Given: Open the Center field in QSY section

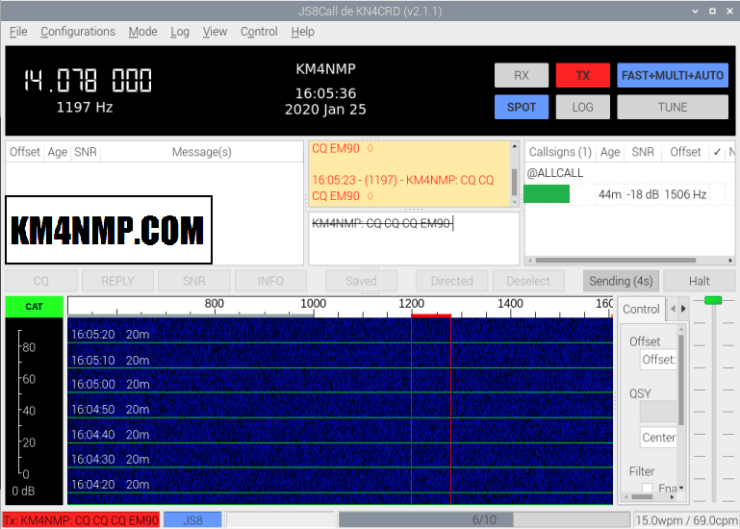Looking at the screenshot, I should [658, 437].
